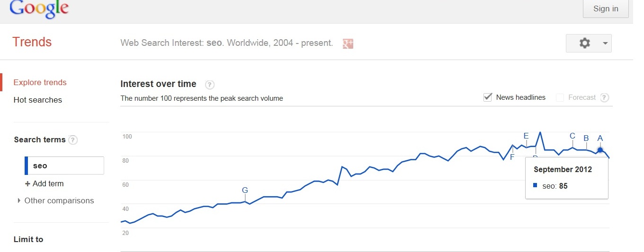
Task: Open help icon next to Forecast
Action: 604,98
